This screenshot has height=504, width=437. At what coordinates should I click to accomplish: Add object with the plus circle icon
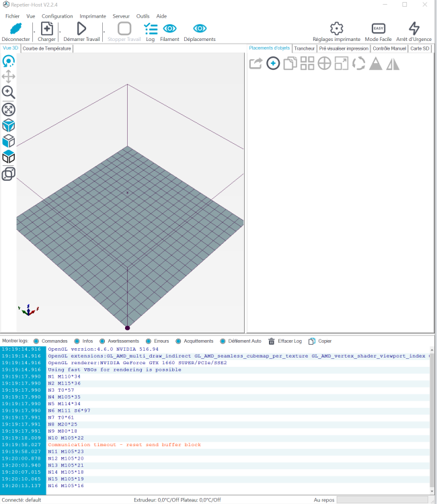click(273, 64)
